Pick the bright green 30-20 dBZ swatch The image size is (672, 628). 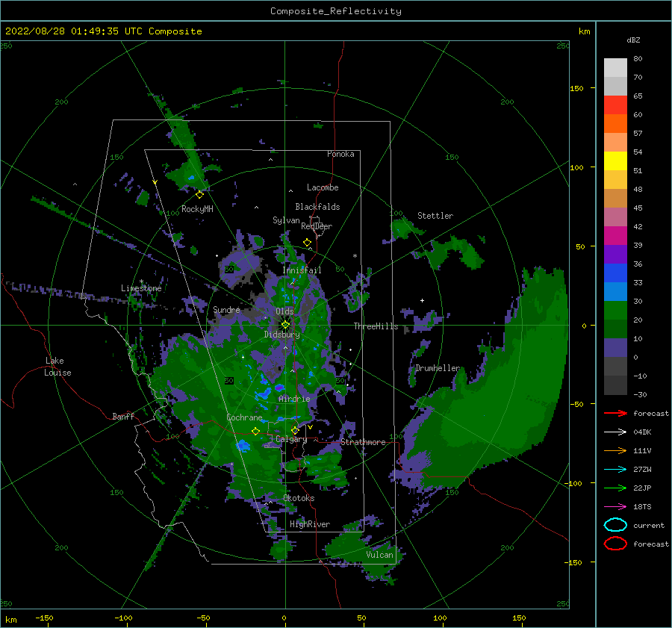coord(615,311)
